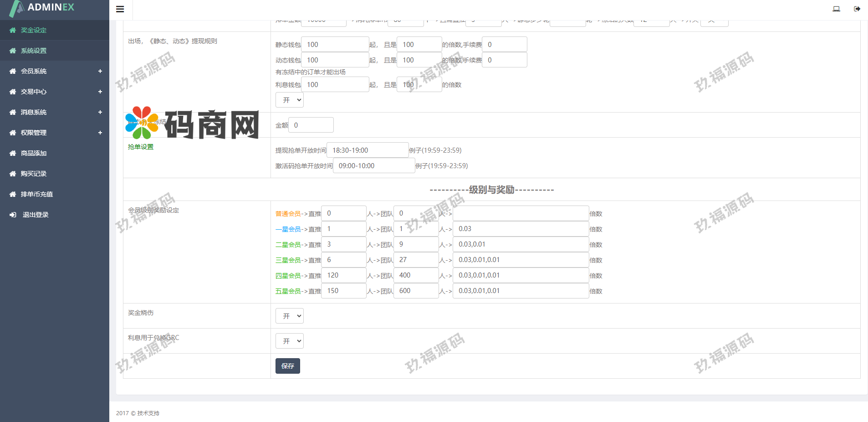Expand the 交易中心 submenu plus sign
This screenshot has width=868, height=422.
click(100, 92)
